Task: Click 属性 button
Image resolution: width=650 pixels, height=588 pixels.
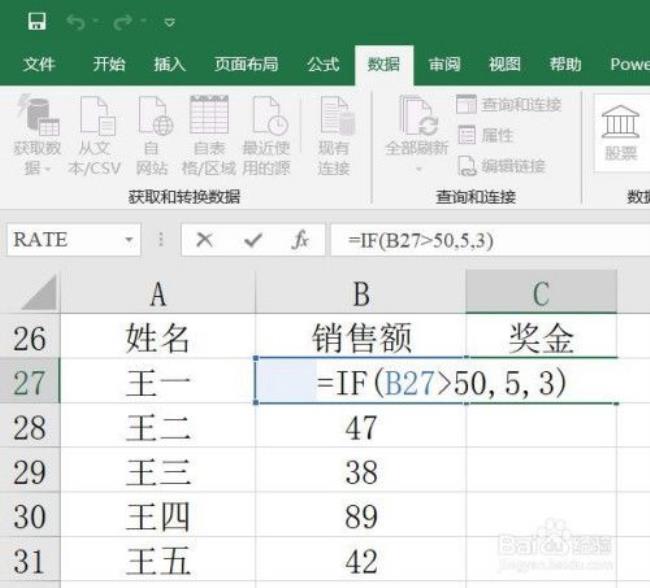Action: click(486, 135)
